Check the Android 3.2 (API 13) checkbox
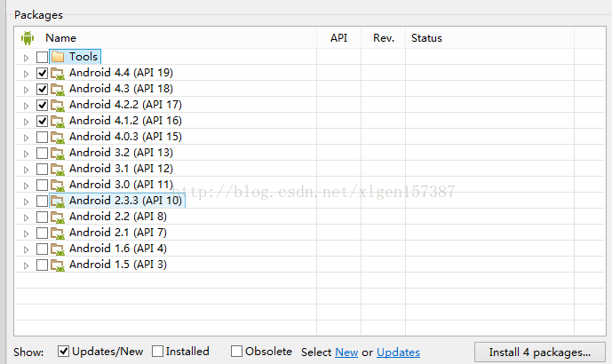The width and height of the screenshot is (612, 364). 42,153
